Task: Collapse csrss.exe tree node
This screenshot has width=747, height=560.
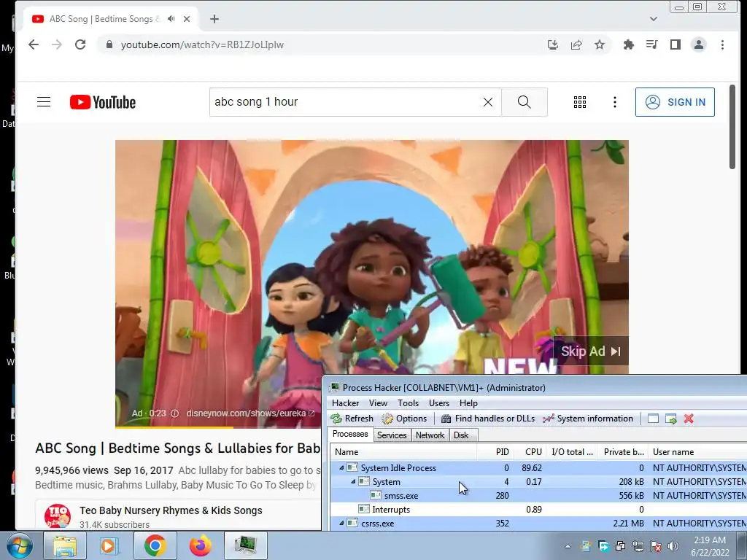Action: (341, 524)
